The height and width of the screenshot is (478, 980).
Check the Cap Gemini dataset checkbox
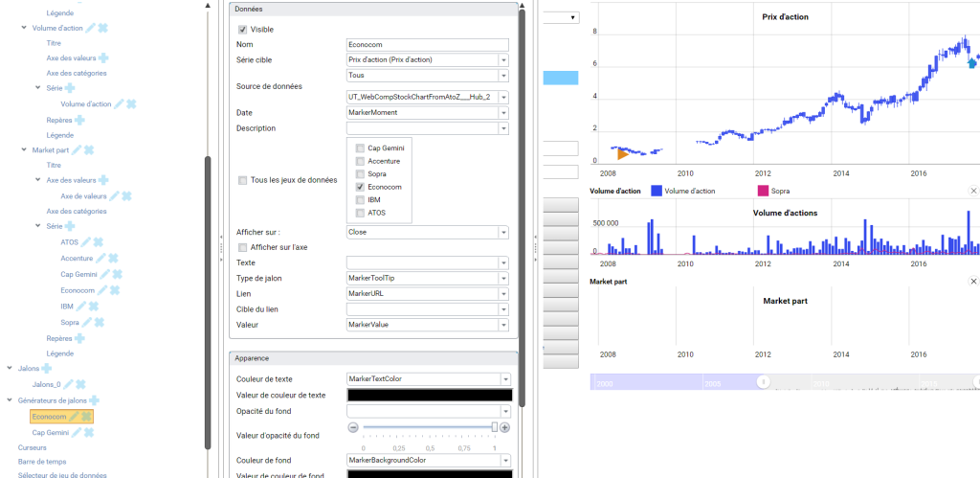(360, 148)
